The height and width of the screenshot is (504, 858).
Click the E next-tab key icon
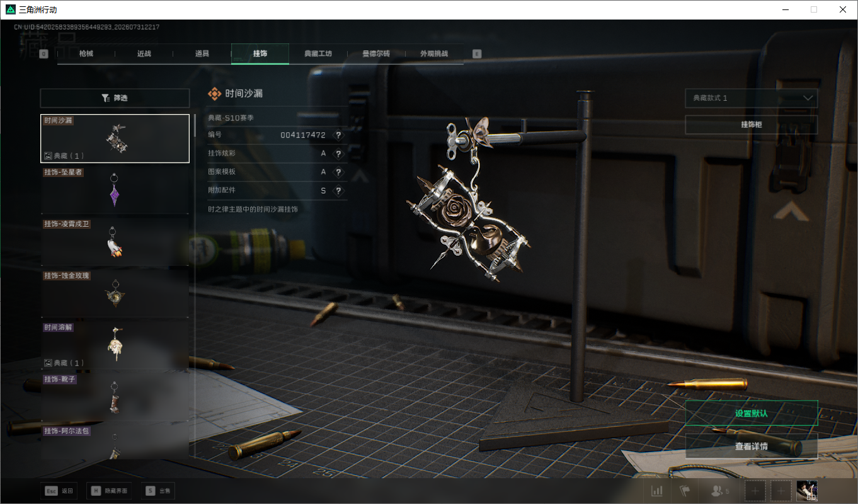[477, 54]
